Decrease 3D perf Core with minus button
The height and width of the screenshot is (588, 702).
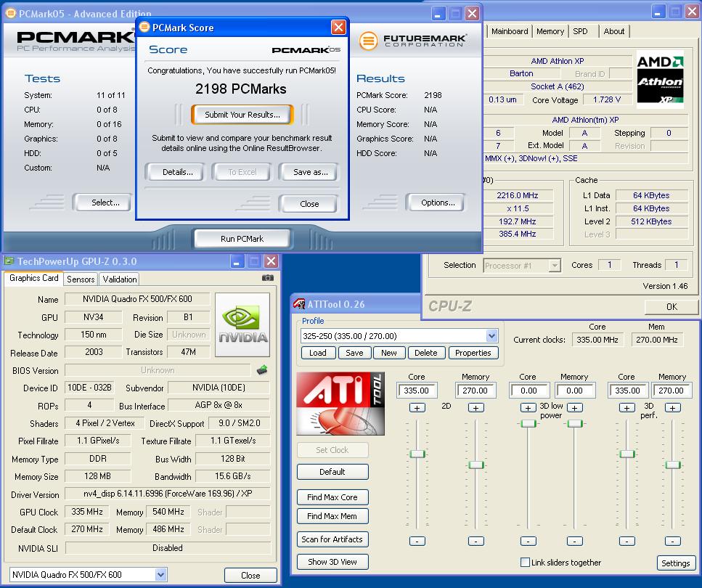point(627,541)
